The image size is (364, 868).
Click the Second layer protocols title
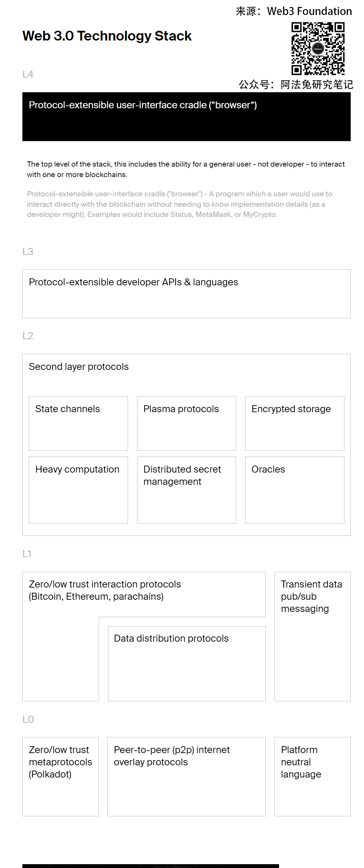click(x=79, y=367)
